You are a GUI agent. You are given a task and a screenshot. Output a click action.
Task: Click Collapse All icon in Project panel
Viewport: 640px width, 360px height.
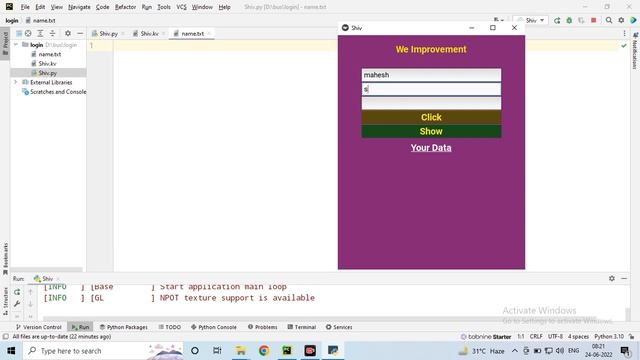coord(52,33)
